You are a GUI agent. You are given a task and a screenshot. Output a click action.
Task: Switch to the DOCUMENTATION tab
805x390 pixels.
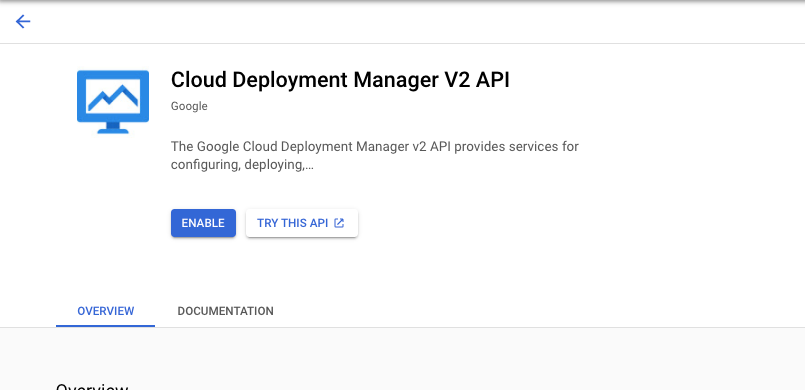(225, 311)
